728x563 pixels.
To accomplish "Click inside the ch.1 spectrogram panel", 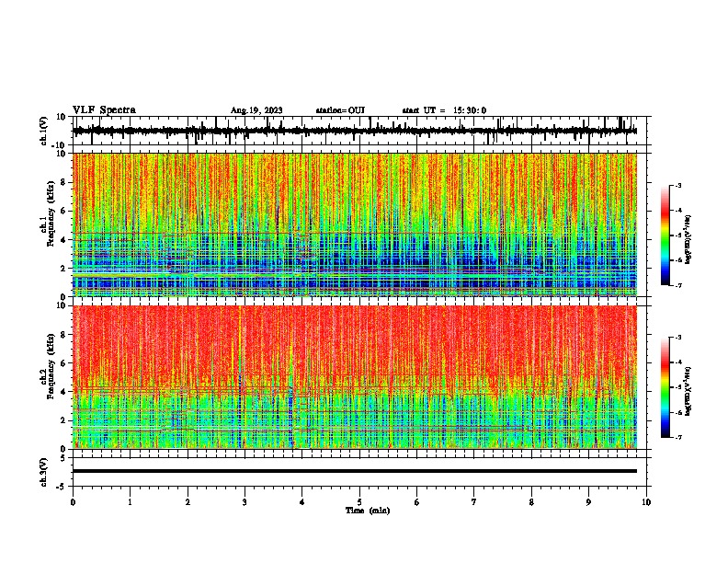I will click(354, 224).
